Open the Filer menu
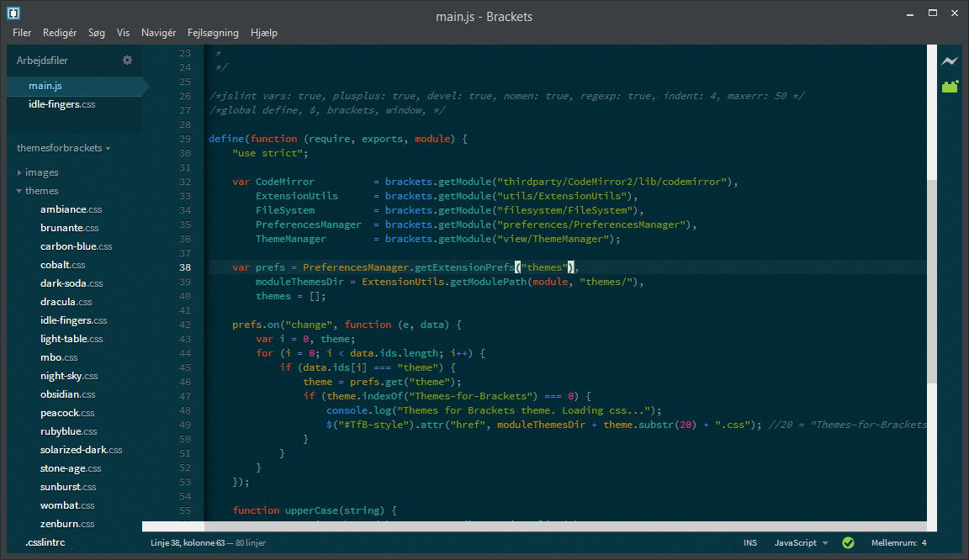This screenshot has height=560, width=969. [x=21, y=33]
